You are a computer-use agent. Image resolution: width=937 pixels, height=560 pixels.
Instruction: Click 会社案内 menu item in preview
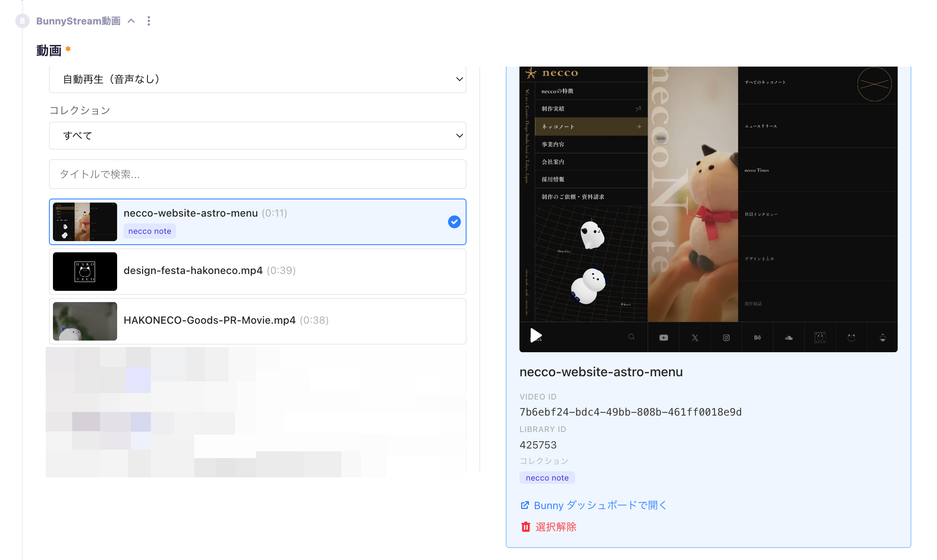pos(591,162)
